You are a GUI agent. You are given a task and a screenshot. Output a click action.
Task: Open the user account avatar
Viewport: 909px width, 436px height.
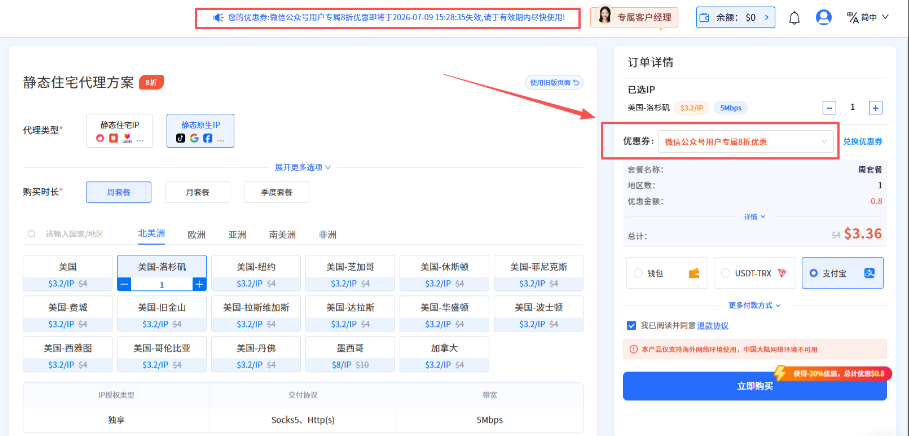click(823, 17)
